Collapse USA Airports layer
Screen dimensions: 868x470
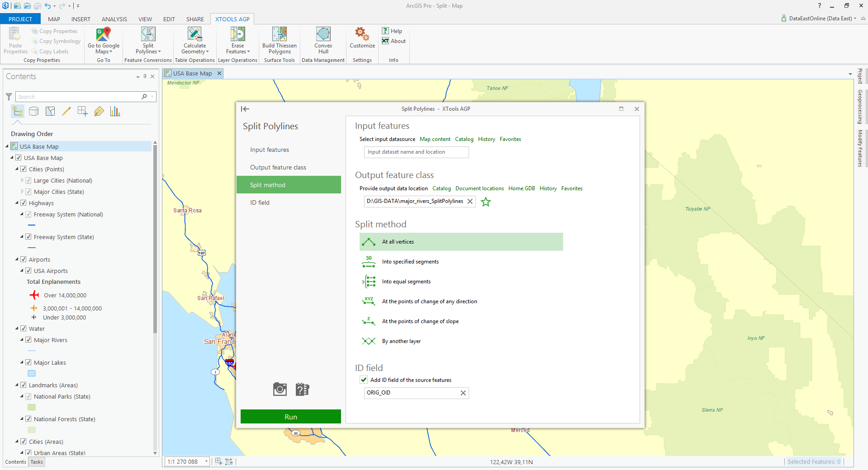pos(22,271)
